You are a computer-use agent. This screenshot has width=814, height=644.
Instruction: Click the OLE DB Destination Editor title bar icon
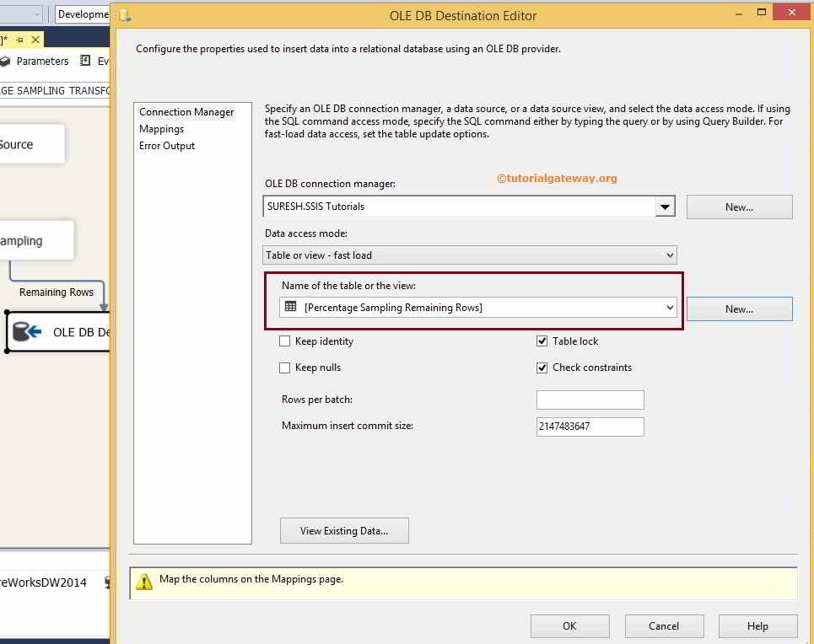(x=127, y=14)
